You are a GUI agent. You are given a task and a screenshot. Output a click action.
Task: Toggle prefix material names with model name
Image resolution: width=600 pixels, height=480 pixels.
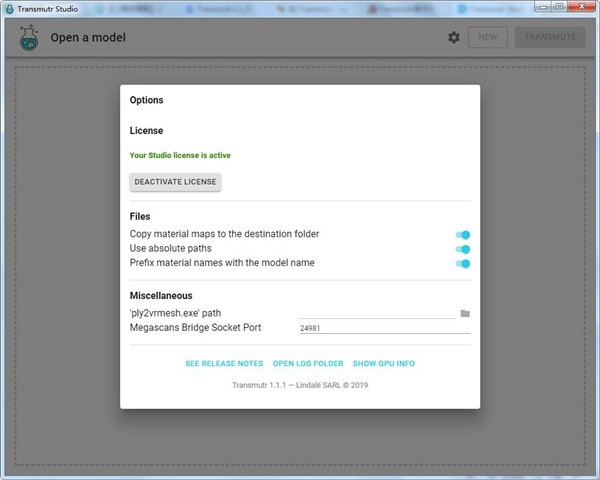(462, 264)
